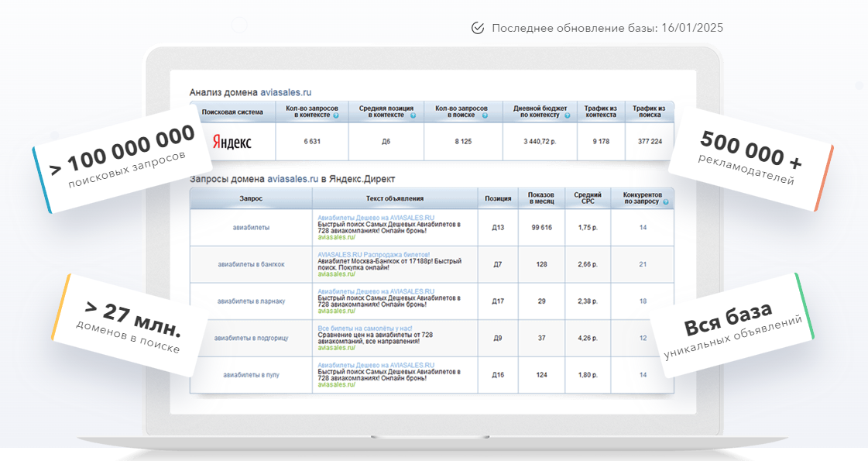Click the 'Вся база уникальных объявлений' card
868x461 pixels.
pyautogui.click(x=732, y=326)
